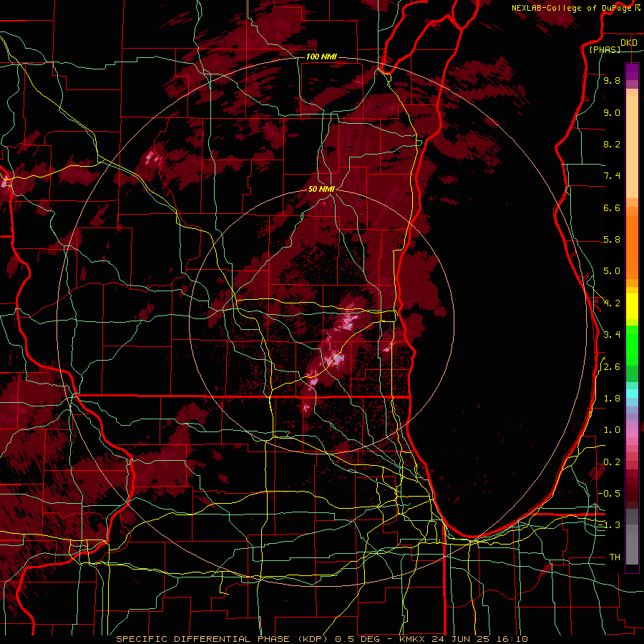Pick the dark purple band atop the color scale
Image resolution: width=644 pixels, height=644 pixels.
point(632,72)
